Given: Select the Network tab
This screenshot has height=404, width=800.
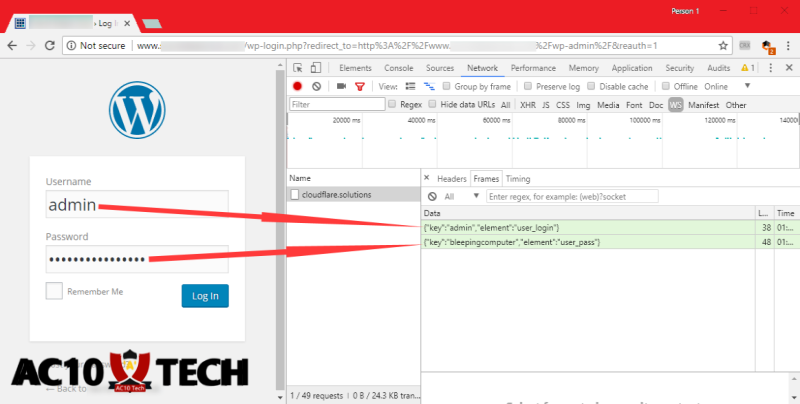Looking at the screenshot, I should click(x=482, y=68).
